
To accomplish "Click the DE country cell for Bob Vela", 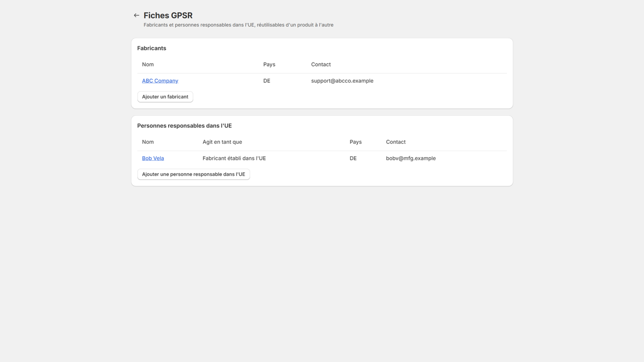I will [353, 158].
